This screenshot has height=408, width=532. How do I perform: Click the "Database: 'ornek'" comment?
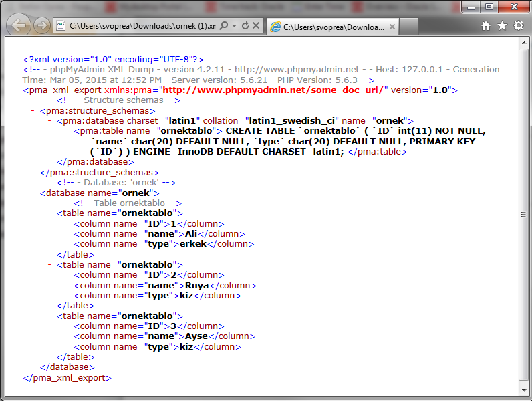point(116,183)
